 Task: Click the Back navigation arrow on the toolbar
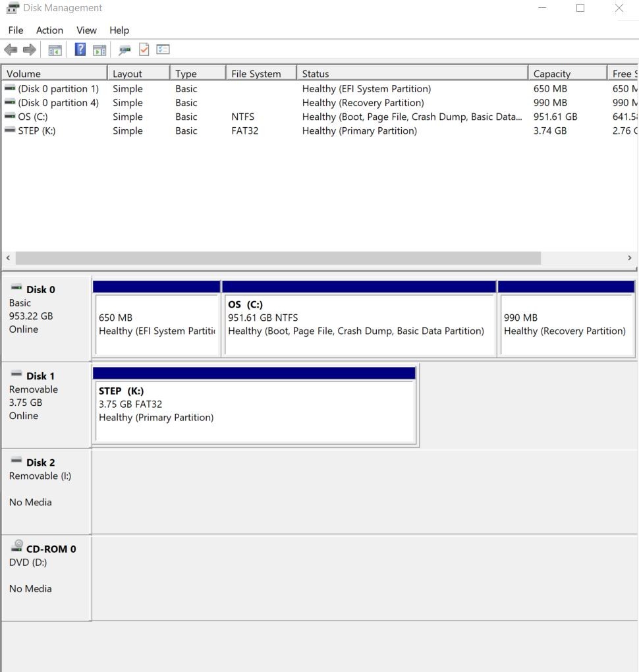point(11,49)
